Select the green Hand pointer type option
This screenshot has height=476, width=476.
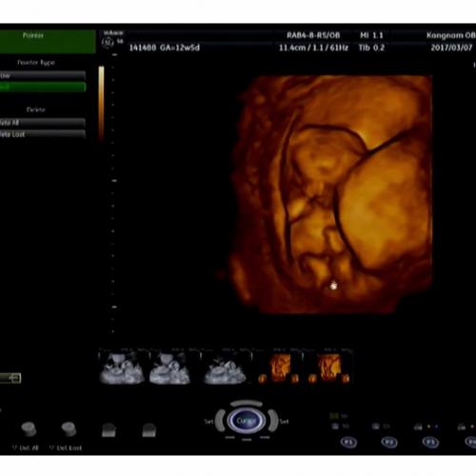43,87
